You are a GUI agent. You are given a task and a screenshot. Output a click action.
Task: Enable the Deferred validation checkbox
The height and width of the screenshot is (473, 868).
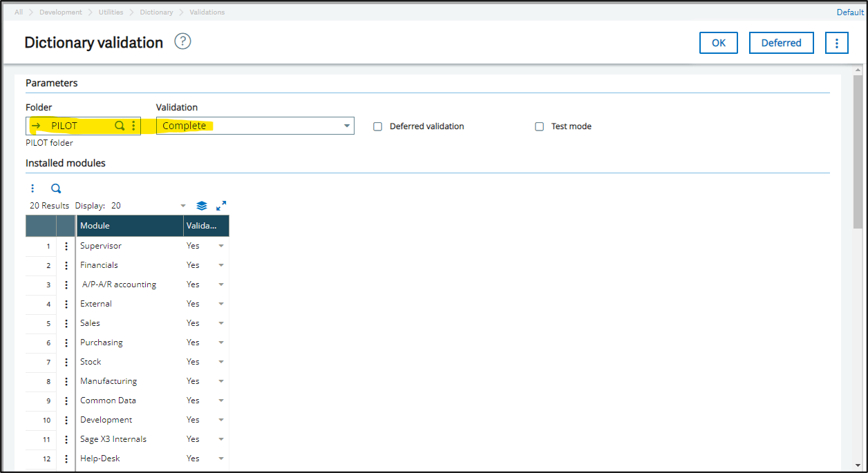coord(377,126)
